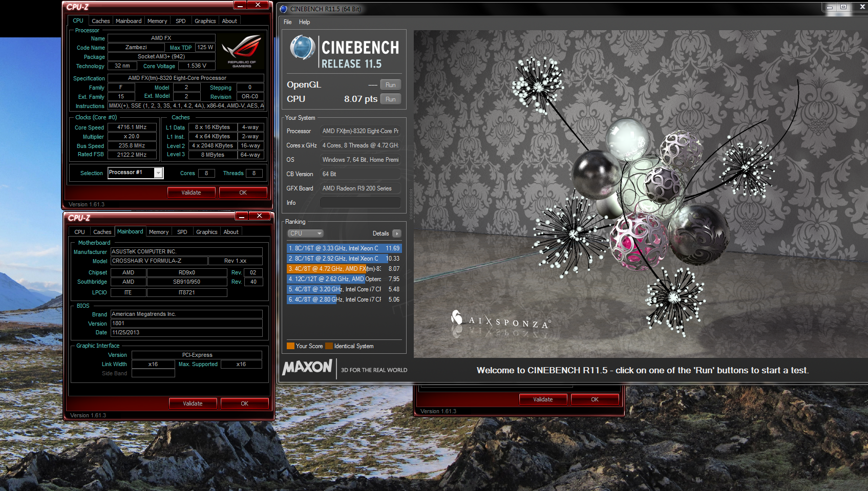Click the Cinebench globe logo icon
This screenshot has height=491, width=868.
(x=303, y=48)
